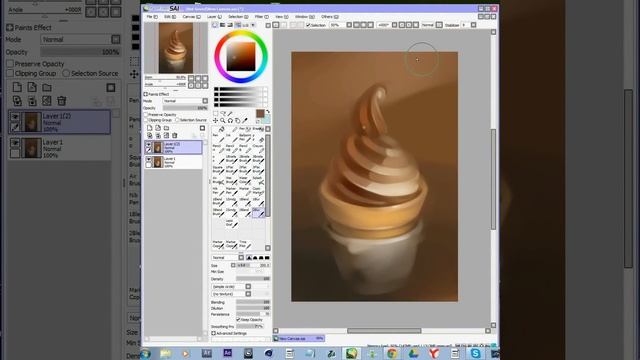The height and width of the screenshot is (360, 640).
Task: Click the brown foreground color swatch
Action: (x=260, y=113)
